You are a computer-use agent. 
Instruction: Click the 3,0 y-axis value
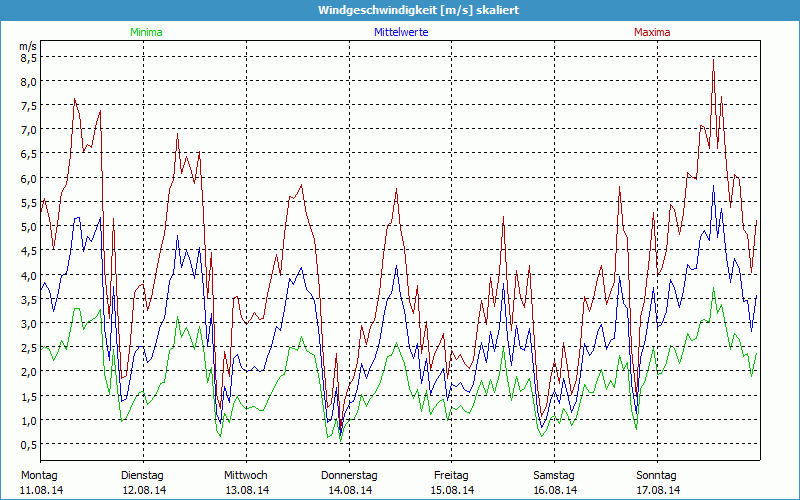[29, 324]
